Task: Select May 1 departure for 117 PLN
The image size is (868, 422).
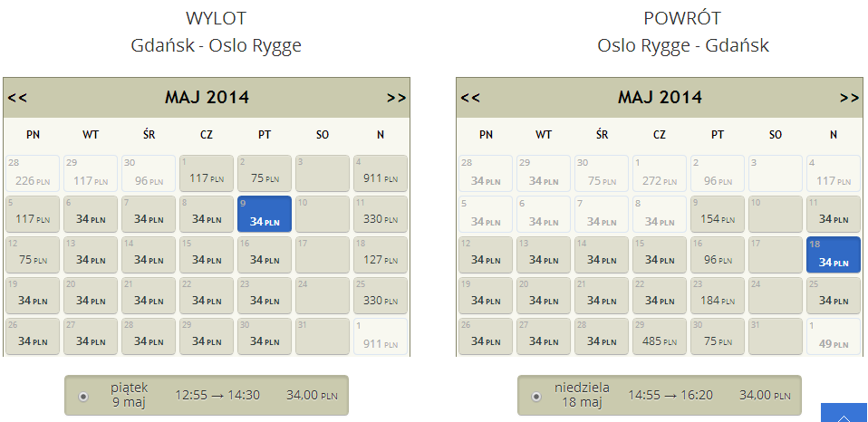Action: point(207,173)
